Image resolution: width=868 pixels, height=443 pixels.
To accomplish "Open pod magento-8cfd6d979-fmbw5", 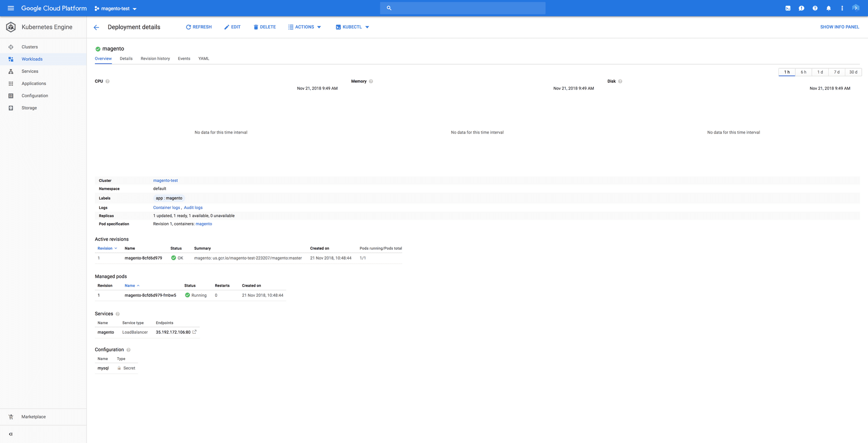I will point(151,295).
